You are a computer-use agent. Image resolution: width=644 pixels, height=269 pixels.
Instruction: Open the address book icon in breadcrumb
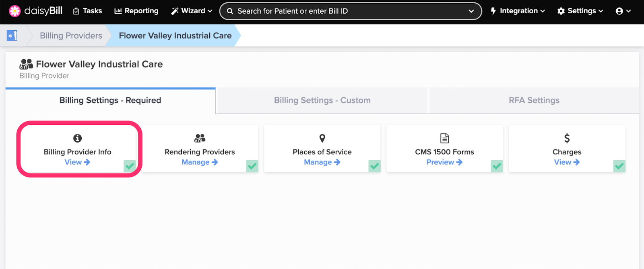click(12, 35)
